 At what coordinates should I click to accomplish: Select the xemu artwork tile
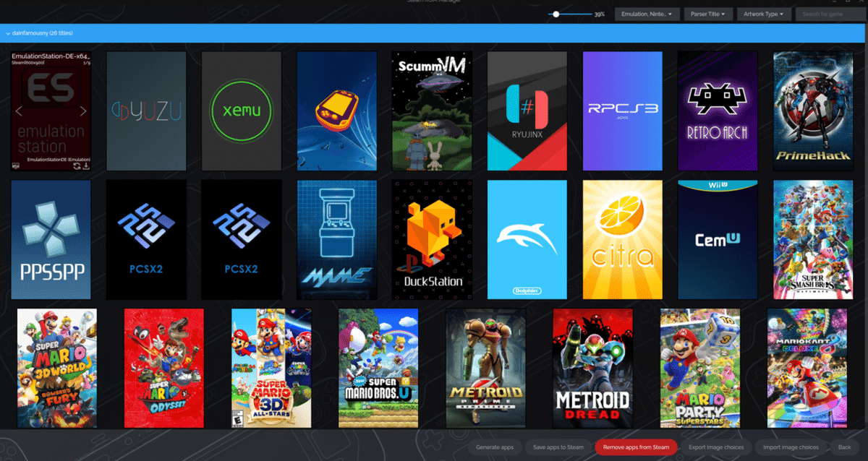pos(242,111)
